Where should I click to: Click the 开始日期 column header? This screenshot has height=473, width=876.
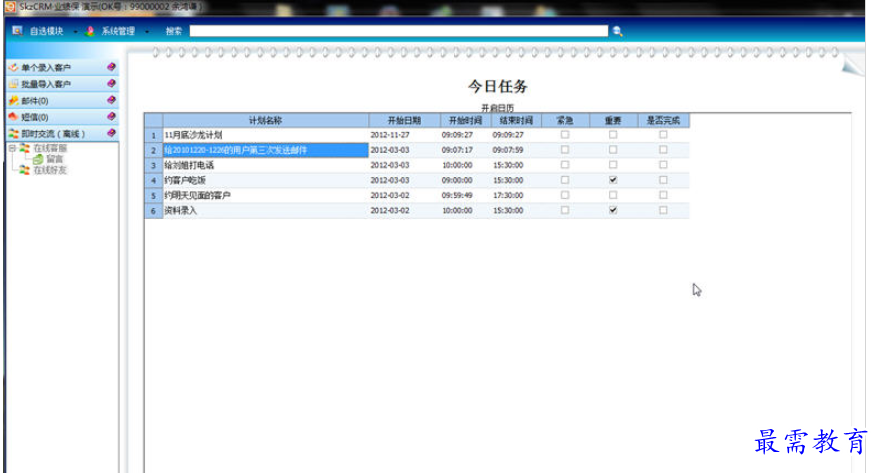[x=404, y=120]
